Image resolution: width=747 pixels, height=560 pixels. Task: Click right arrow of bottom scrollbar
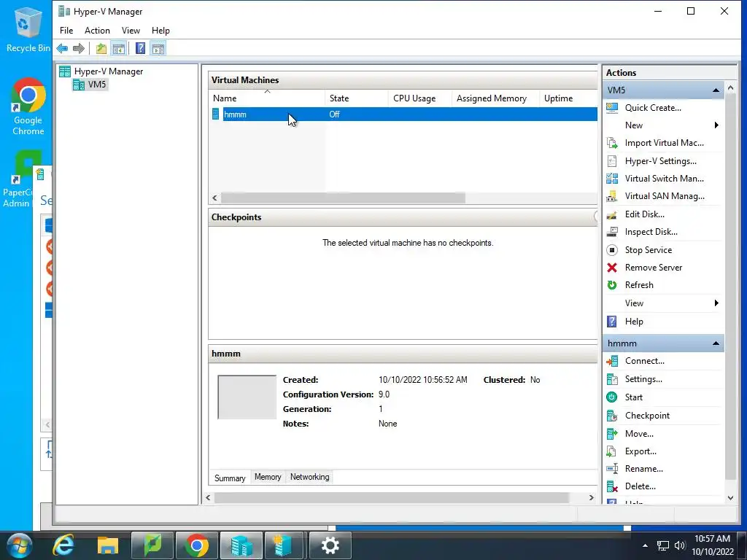pyautogui.click(x=591, y=497)
